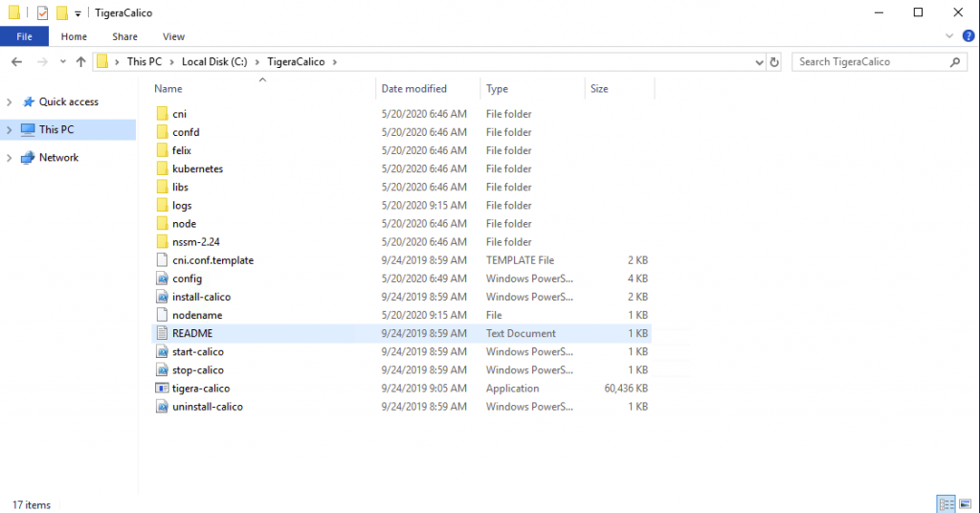Go up one folder level arrow
This screenshot has width=980, height=513.
click(x=80, y=62)
